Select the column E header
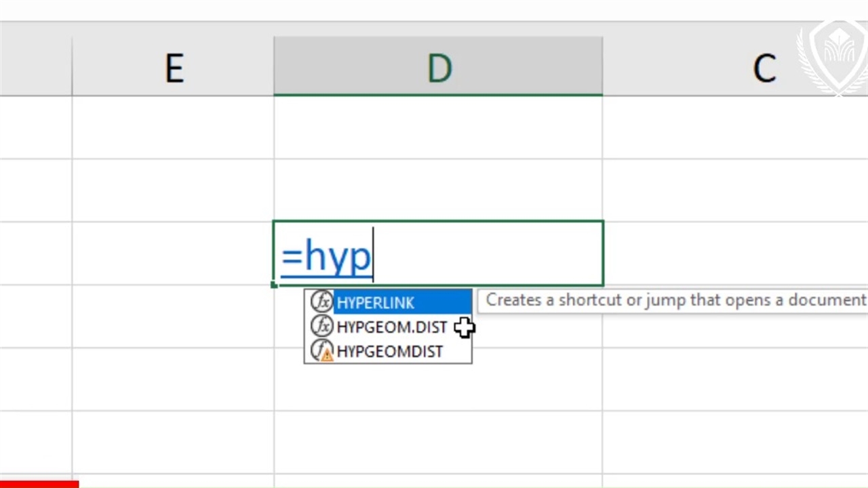This screenshot has width=868, height=488. point(174,68)
